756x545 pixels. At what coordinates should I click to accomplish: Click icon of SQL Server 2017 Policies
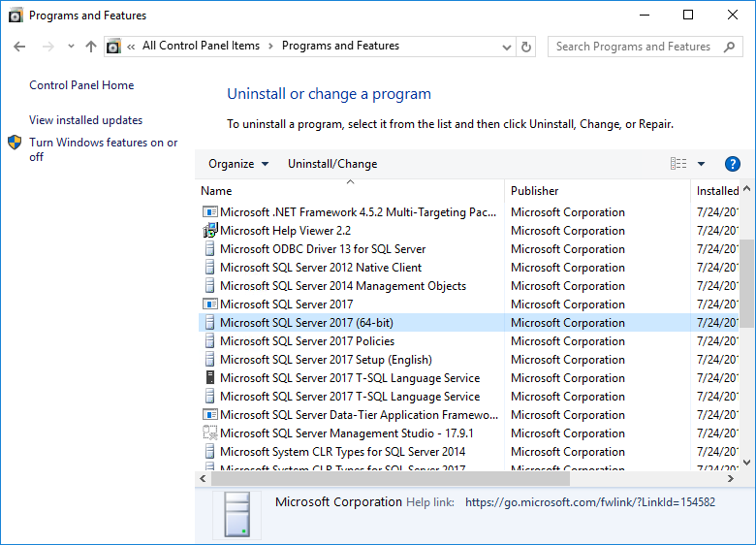pyautogui.click(x=209, y=341)
